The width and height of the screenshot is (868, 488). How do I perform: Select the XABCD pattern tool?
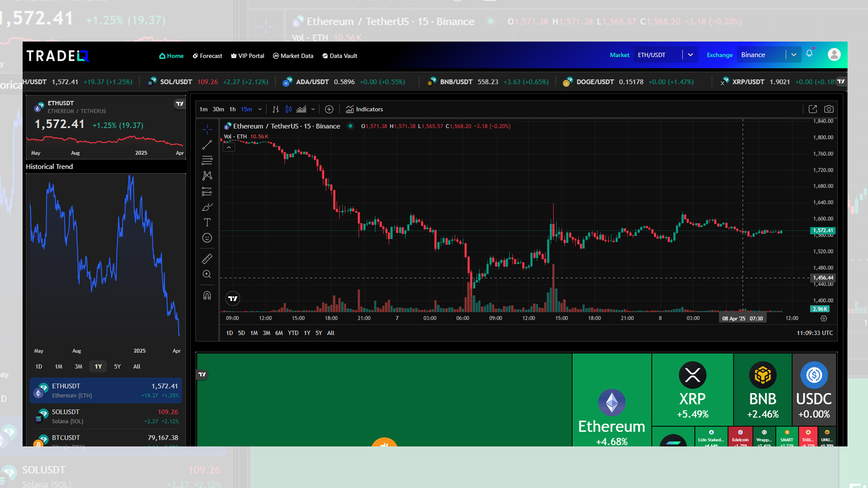tap(207, 176)
